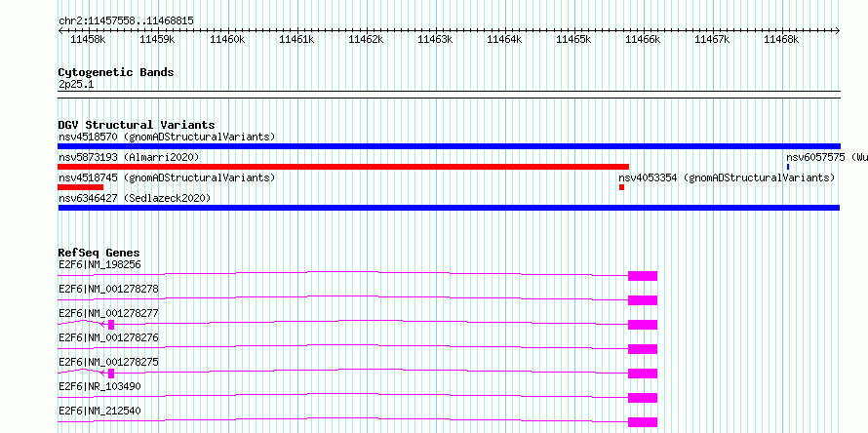Click the blue bar of nsv6346427
The image size is (868, 433).
pyautogui.click(x=449, y=208)
